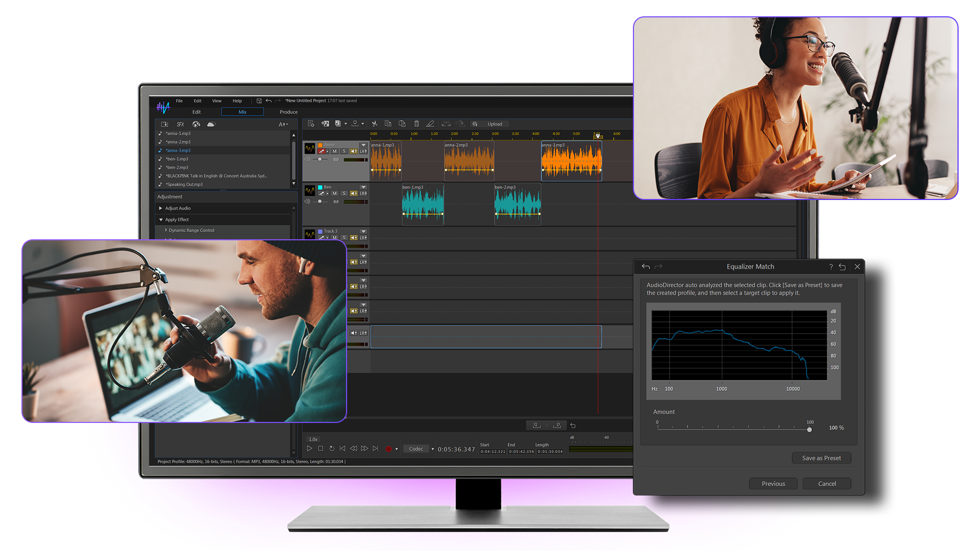Open the Anna track options dropdown
Image resolution: width=980 pixels, height=551 pixels.
(363, 145)
